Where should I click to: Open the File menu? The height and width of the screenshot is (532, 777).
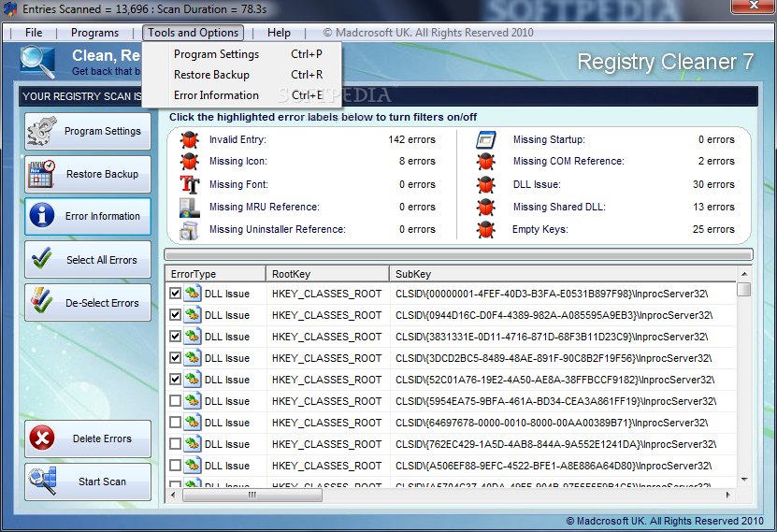click(x=34, y=33)
